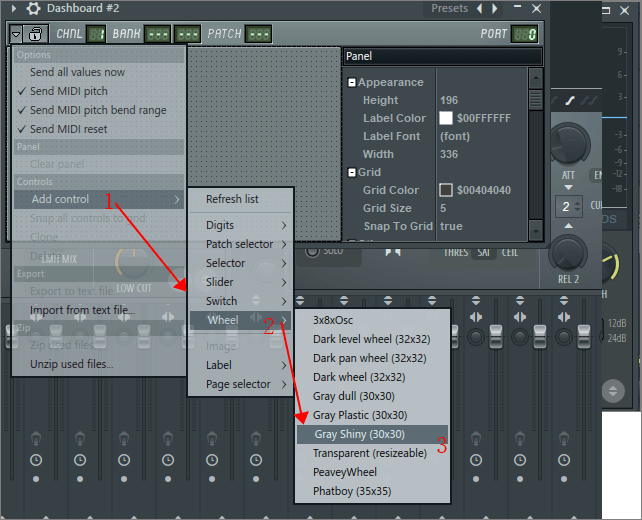Open the options menu arrow next to lock
This screenshot has width=642, height=520.
point(17,34)
